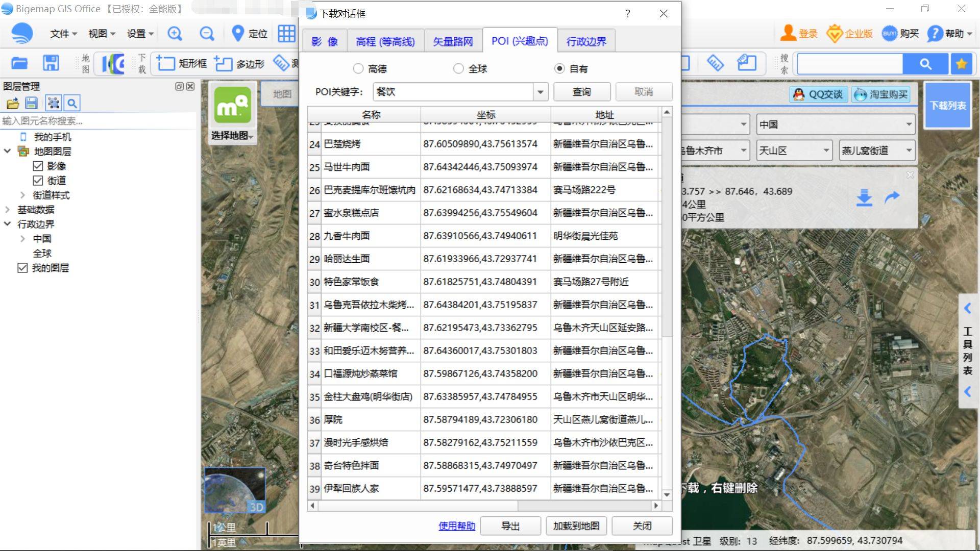Click the yellow star favorites icon
Viewport: 980px width, 551px height.
[x=962, y=64]
